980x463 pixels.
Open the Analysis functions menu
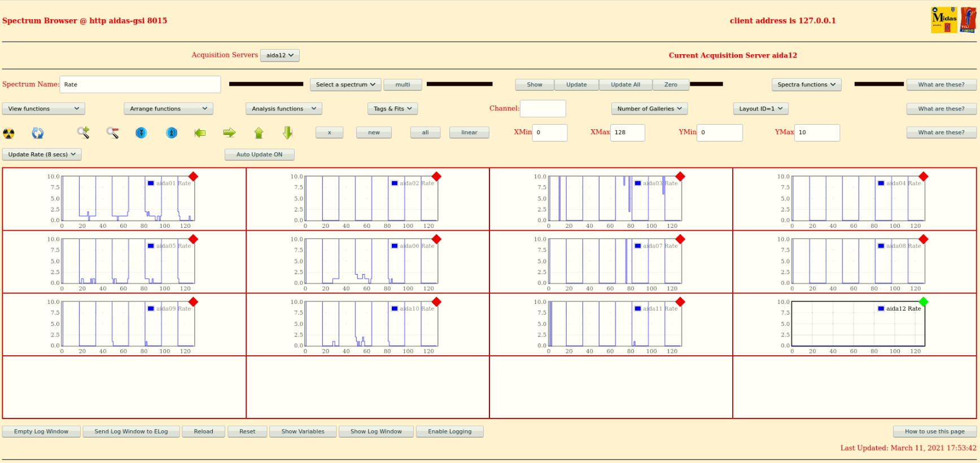pyautogui.click(x=283, y=109)
